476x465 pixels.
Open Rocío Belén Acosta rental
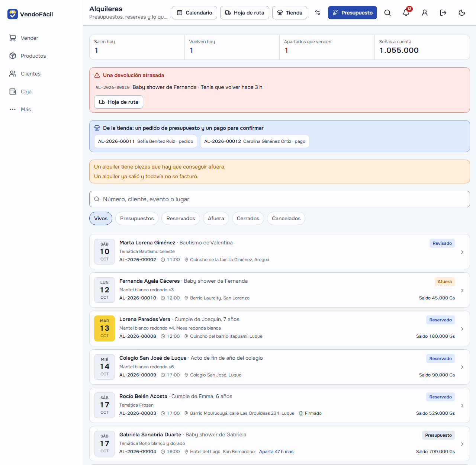pos(280,405)
